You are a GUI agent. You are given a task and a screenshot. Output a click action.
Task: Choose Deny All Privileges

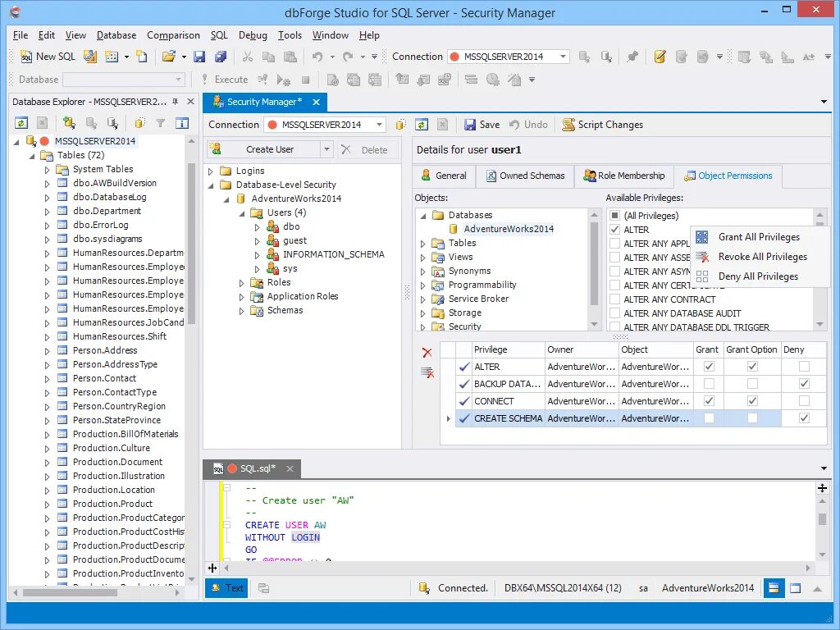758,276
